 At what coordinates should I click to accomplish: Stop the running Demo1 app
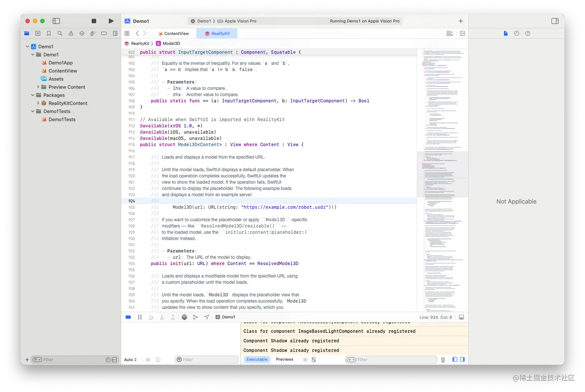click(94, 21)
